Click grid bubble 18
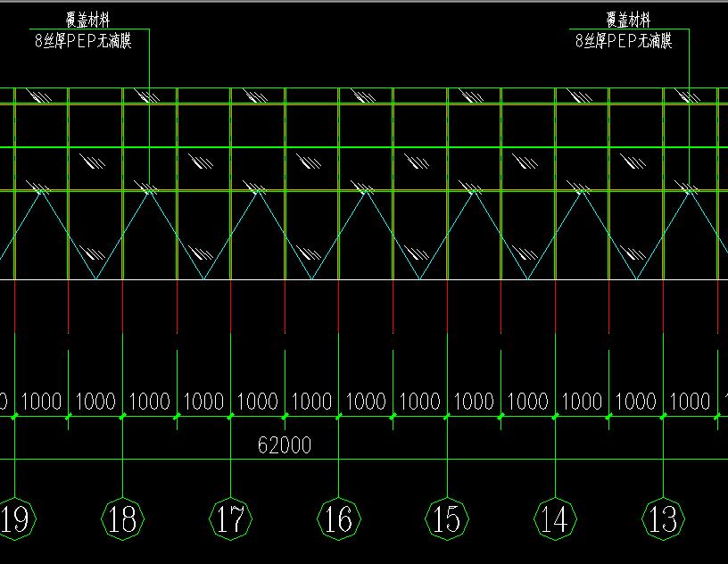Image resolution: width=728 pixels, height=564 pixels. point(123,518)
